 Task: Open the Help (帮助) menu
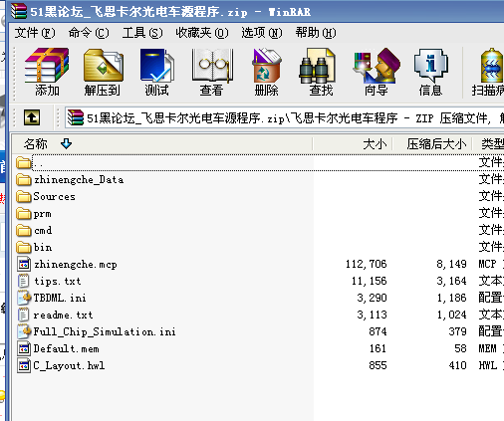coord(316,33)
